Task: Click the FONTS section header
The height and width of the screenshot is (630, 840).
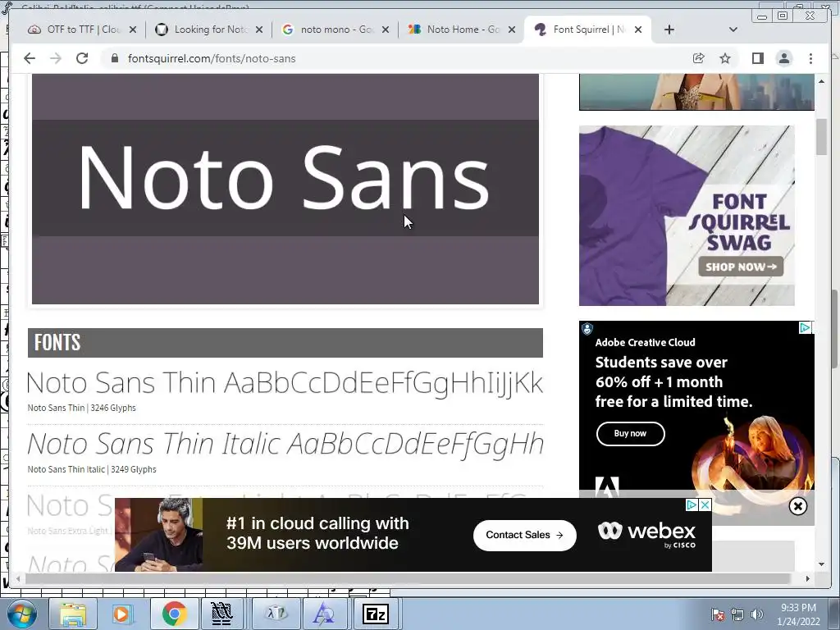Action: coord(285,343)
